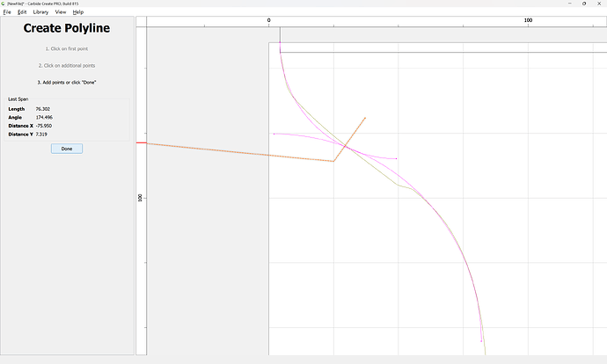Click the right endpoint of the short magenta curve
The image size is (607, 364).
pyautogui.click(x=397, y=158)
